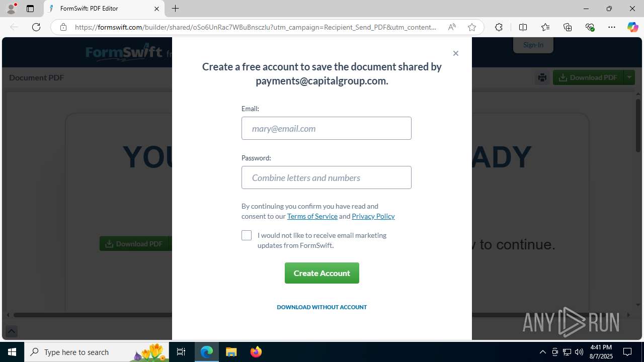The height and width of the screenshot is (362, 644).
Task: Add this page to favorites
Action: pyautogui.click(x=471, y=27)
